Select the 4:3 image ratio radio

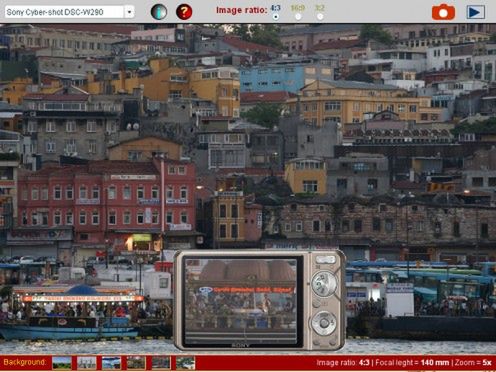(276, 17)
